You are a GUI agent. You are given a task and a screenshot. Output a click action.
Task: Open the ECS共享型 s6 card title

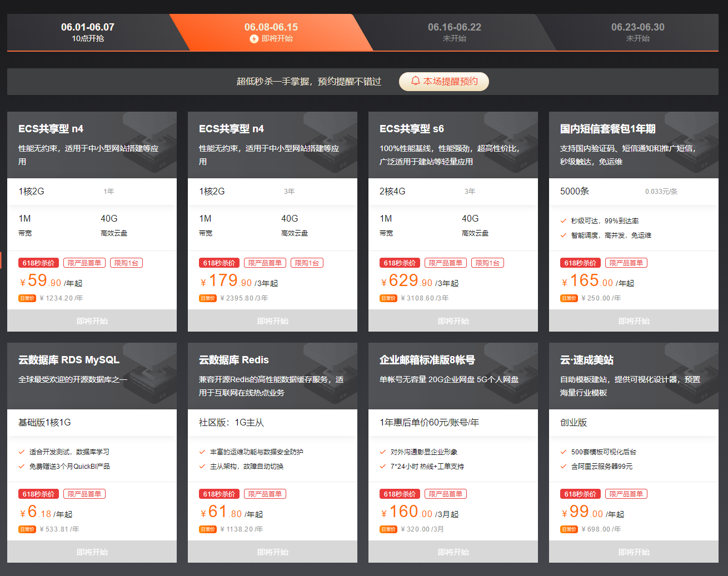[412, 129]
